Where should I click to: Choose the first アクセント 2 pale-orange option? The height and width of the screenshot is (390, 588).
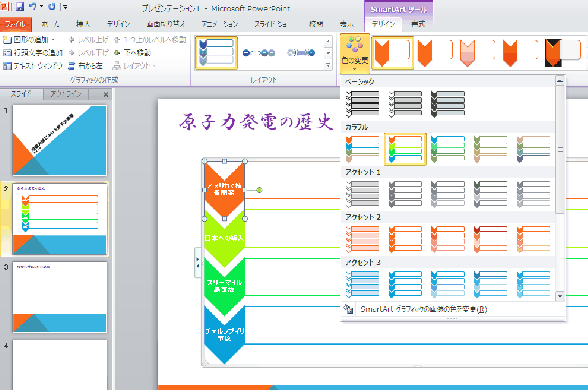click(x=363, y=239)
